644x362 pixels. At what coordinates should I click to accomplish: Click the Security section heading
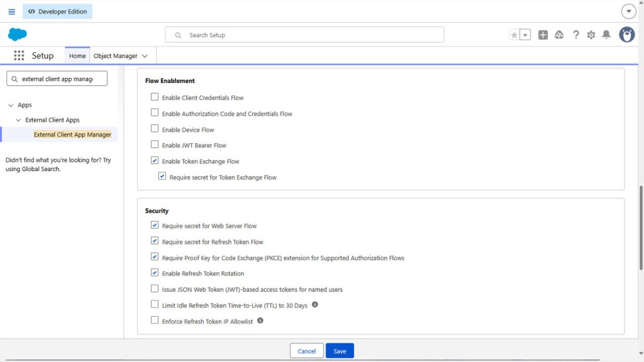(157, 211)
